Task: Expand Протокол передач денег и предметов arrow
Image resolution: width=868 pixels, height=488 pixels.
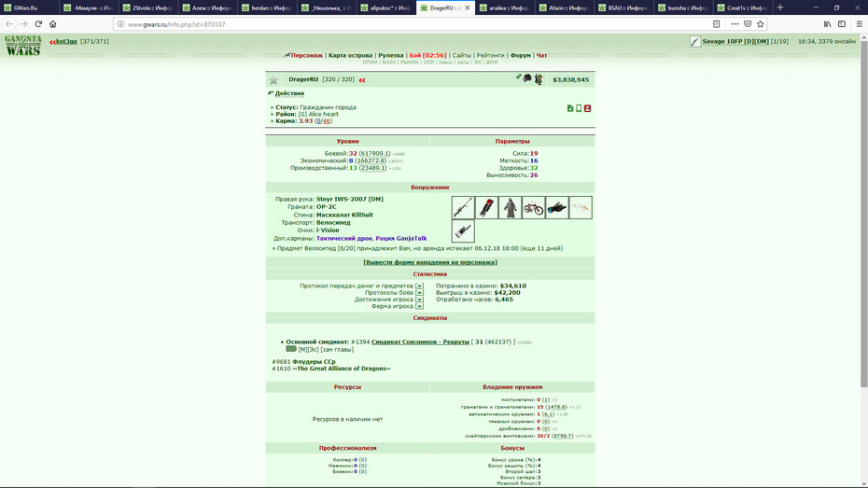Action: pyautogui.click(x=419, y=286)
